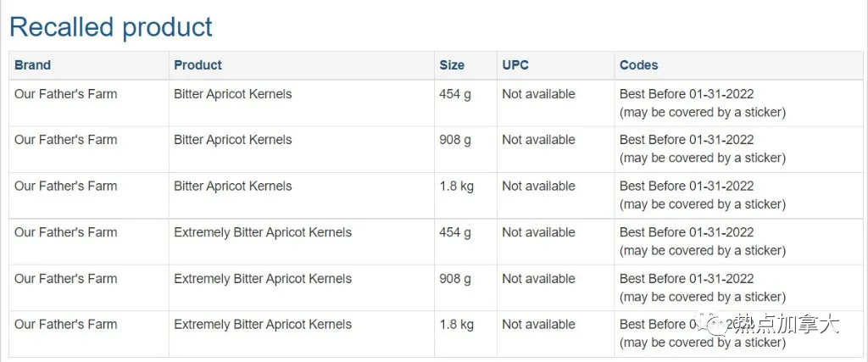This screenshot has width=868, height=362.
Task: Select Extremely Bitter Apricot Kernels 454 g product
Action: tap(263, 232)
